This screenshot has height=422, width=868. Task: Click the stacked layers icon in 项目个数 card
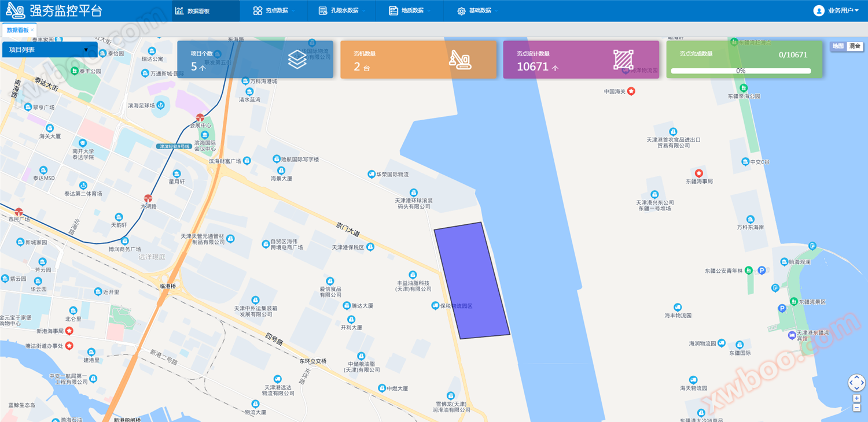(x=297, y=60)
